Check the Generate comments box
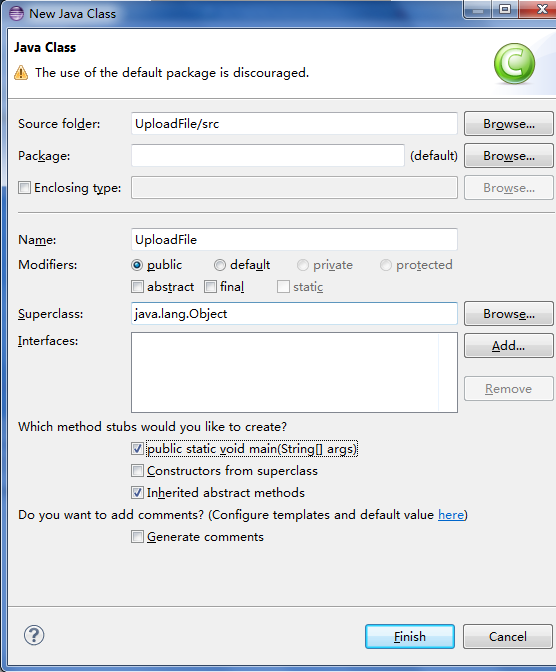Image resolution: width=556 pixels, height=672 pixels. 137,537
